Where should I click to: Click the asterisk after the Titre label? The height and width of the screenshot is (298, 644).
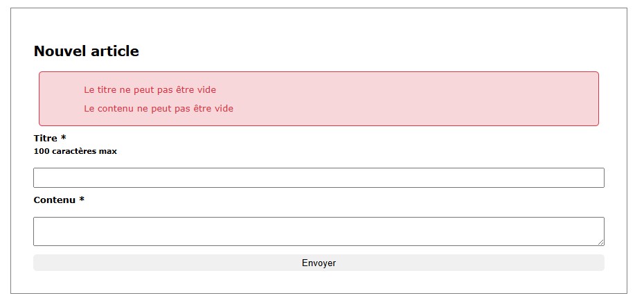click(x=64, y=138)
